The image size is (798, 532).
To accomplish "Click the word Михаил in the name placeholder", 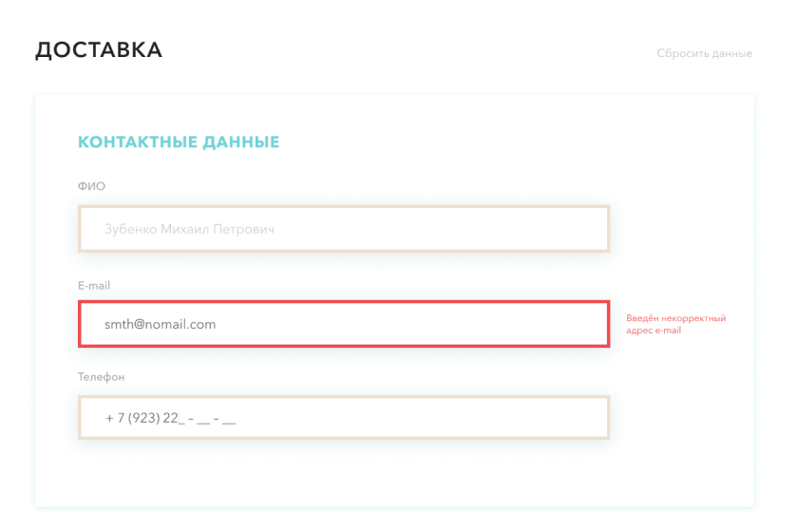I will coord(184,229).
